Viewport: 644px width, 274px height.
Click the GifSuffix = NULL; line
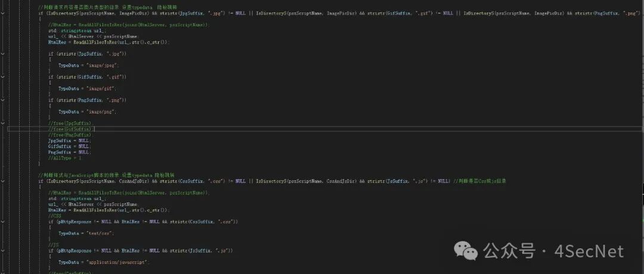69,146
